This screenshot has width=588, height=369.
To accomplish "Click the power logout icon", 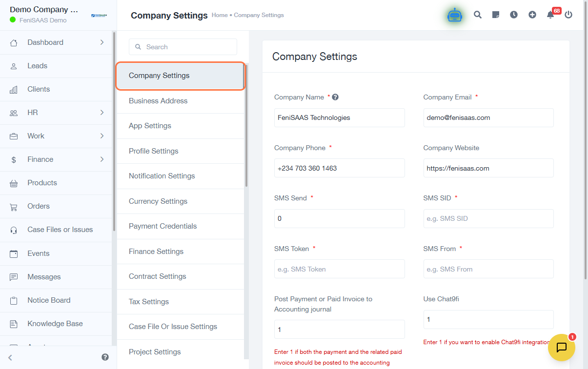I will coord(568,15).
